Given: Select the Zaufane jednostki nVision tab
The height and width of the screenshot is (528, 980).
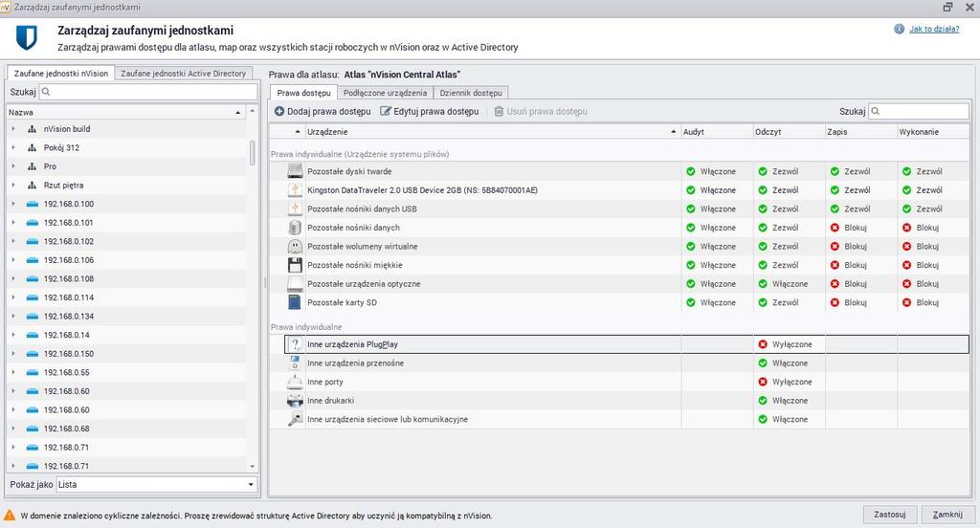Looking at the screenshot, I should (x=60, y=73).
